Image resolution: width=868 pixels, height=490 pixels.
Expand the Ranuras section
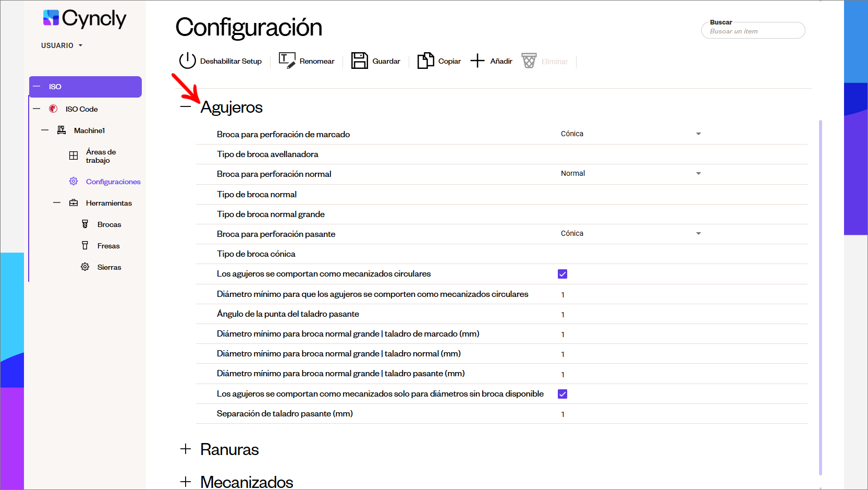click(x=186, y=449)
